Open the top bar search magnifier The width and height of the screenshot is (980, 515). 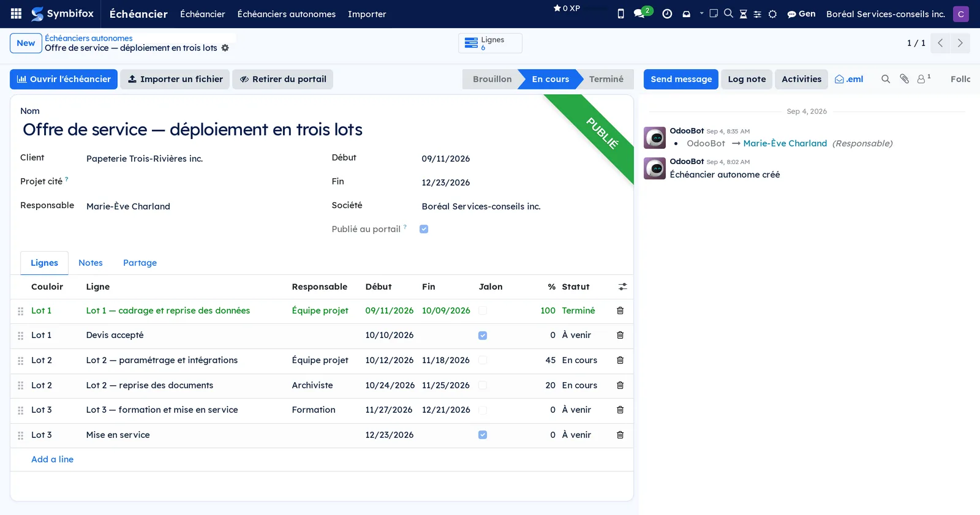click(728, 13)
